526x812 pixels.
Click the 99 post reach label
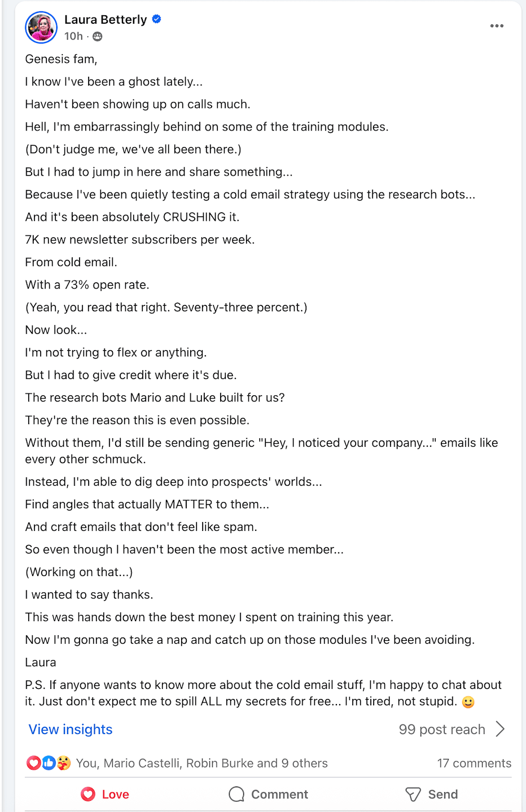(442, 730)
